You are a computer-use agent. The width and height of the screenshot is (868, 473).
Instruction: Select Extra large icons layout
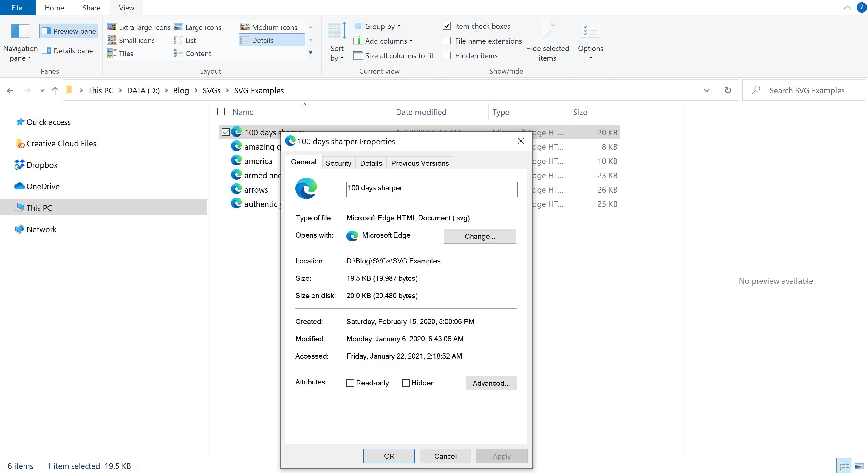(139, 27)
